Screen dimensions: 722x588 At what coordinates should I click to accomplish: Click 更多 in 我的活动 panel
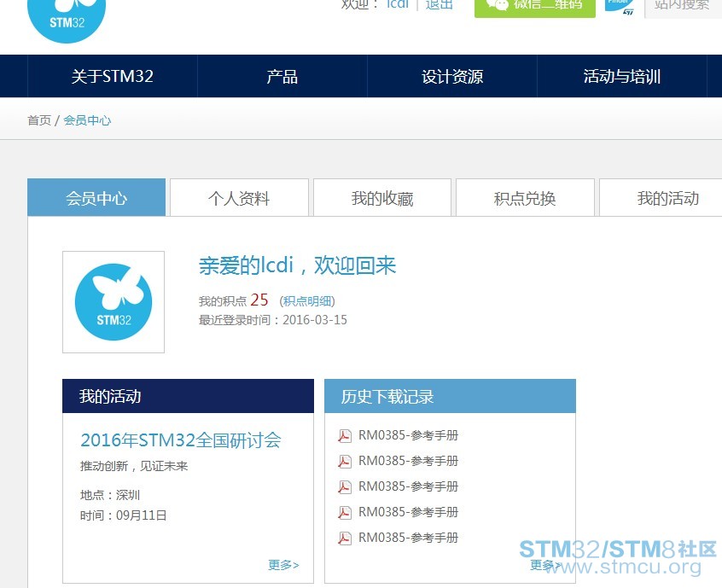click(283, 564)
